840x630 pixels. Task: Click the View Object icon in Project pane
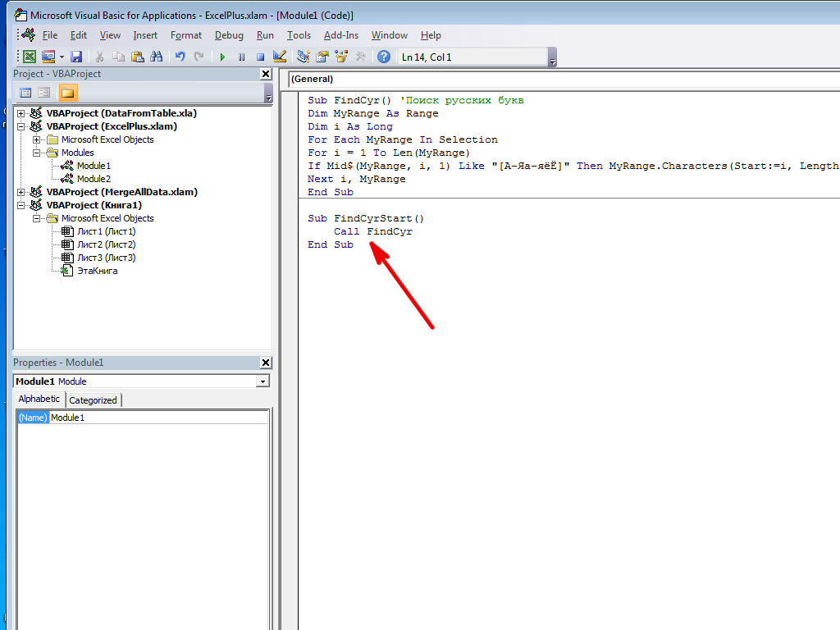pyautogui.click(x=44, y=93)
